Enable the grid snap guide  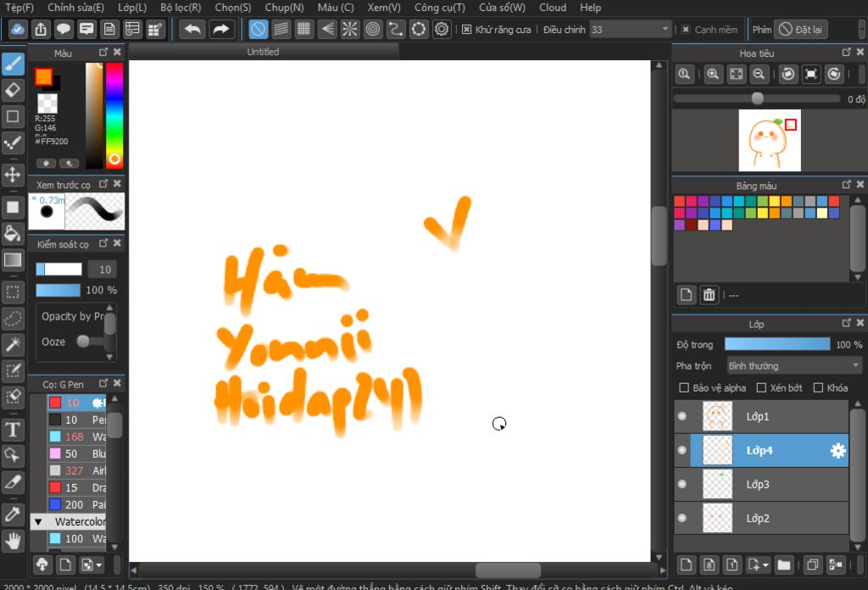(x=304, y=29)
